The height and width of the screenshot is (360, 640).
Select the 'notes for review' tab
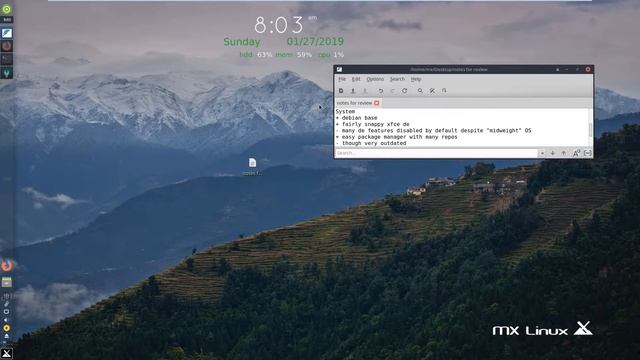point(354,103)
